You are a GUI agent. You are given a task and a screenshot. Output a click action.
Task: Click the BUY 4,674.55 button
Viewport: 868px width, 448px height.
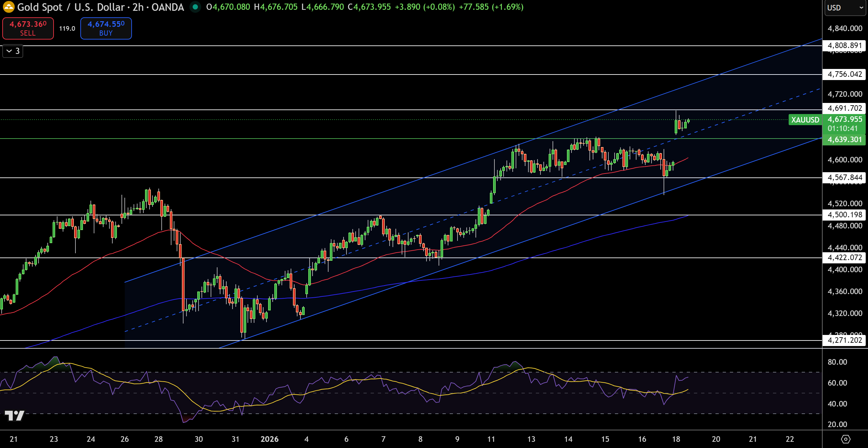[106, 28]
